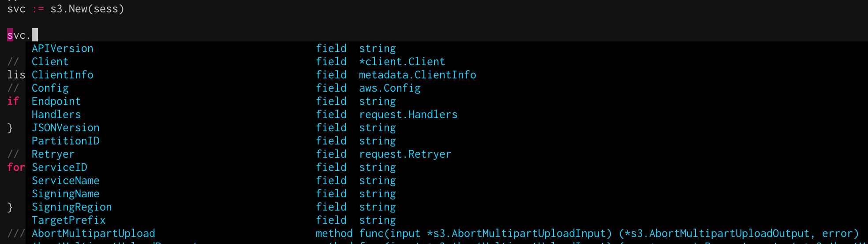
Task: Pick the JSONVersion completion entry
Action: [65, 128]
